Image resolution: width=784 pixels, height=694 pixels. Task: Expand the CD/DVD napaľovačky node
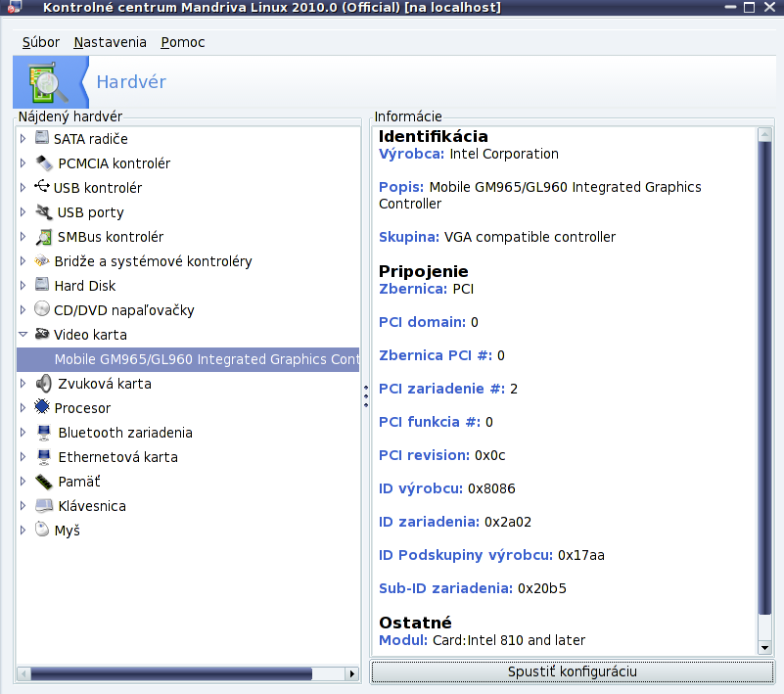tap(23, 310)
